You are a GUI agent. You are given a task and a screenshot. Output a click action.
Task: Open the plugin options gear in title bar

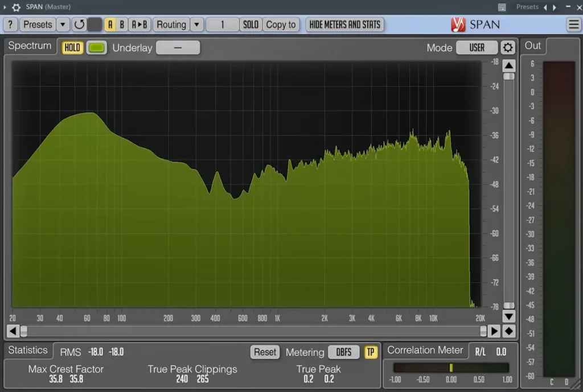point(16,7)
